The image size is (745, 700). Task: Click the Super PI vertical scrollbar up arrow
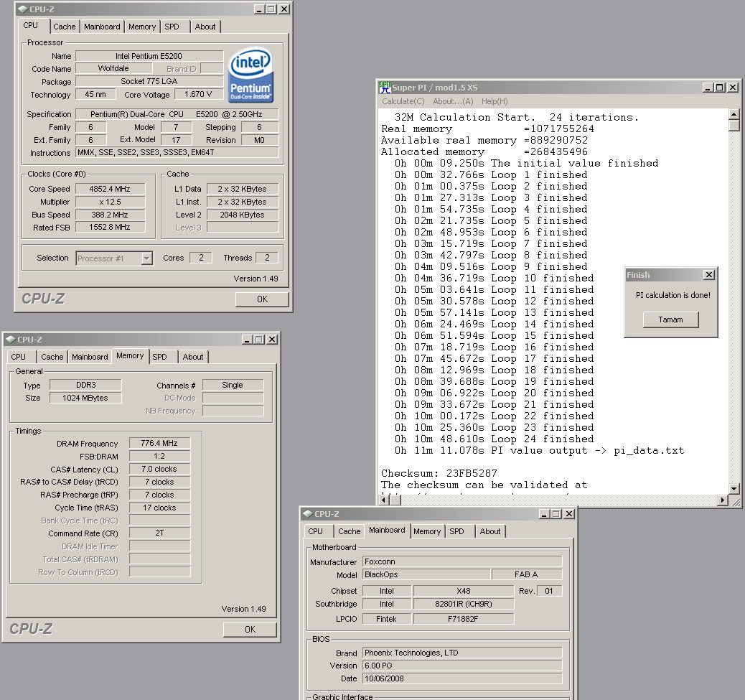(x=734, y=115)
